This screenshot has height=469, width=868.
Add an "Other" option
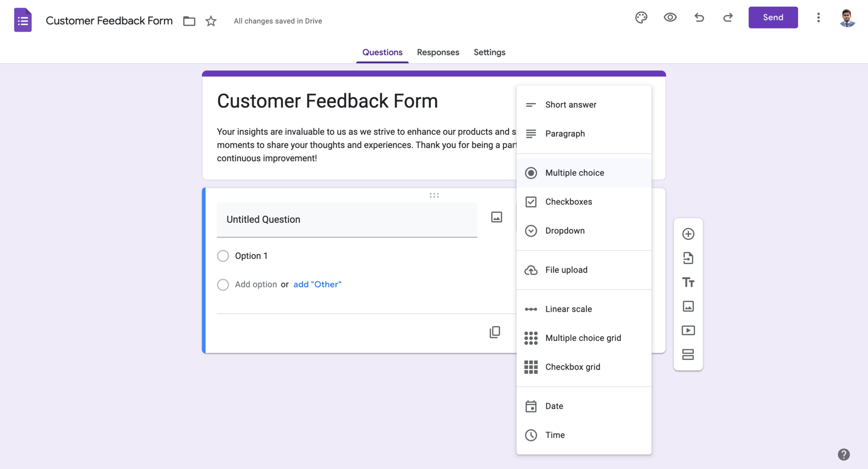(317, 284)
